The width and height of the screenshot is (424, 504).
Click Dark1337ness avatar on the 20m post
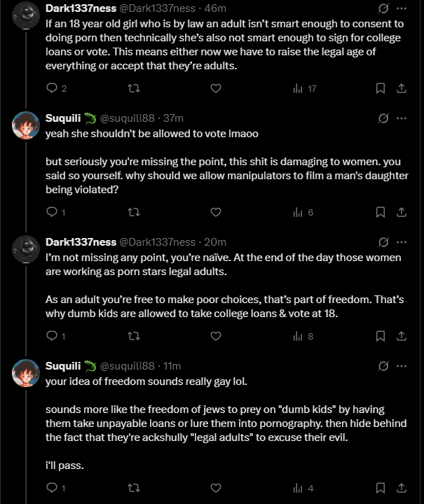pyautogui.click(x=26, y=251)
